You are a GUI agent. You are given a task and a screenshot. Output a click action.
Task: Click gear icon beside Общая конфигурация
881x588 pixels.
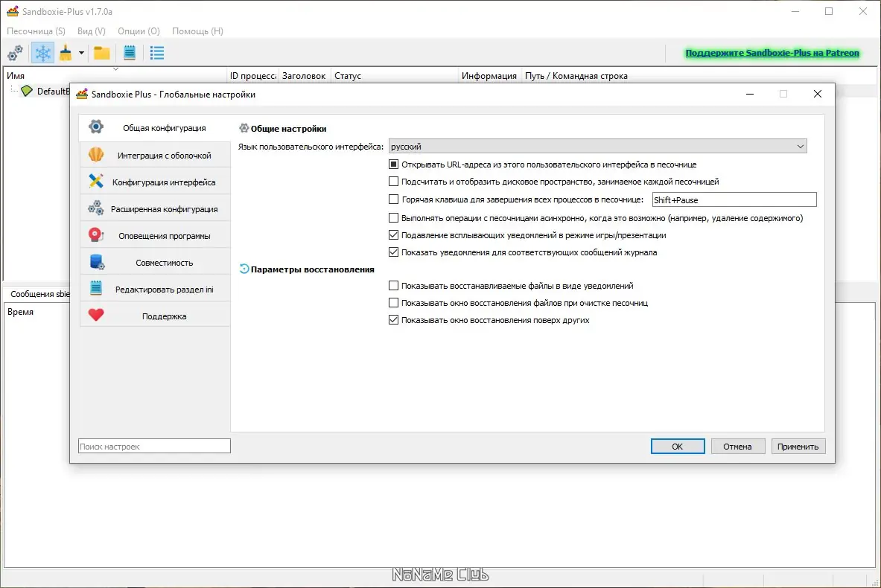click(96, 127)
